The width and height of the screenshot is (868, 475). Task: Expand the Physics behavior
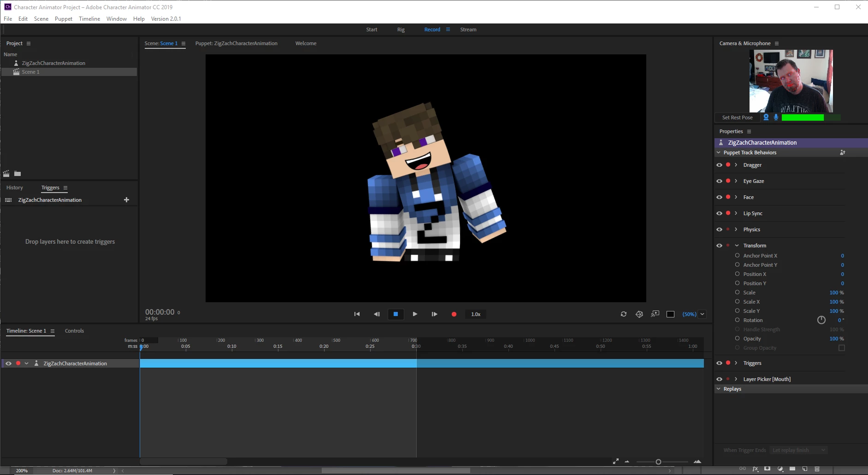(736, 229)
